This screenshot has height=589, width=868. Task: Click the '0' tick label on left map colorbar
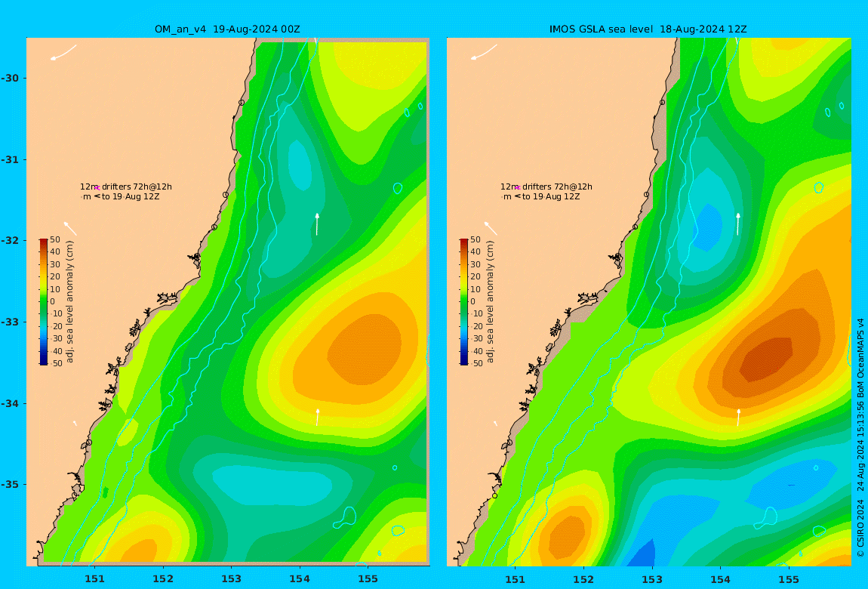pyautogui.click(x=53, y=302)
